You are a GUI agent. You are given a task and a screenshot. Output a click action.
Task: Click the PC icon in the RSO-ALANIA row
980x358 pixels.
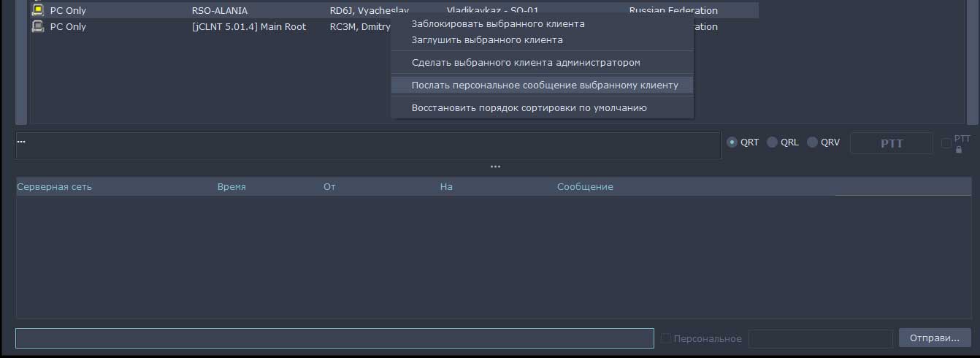38,10
